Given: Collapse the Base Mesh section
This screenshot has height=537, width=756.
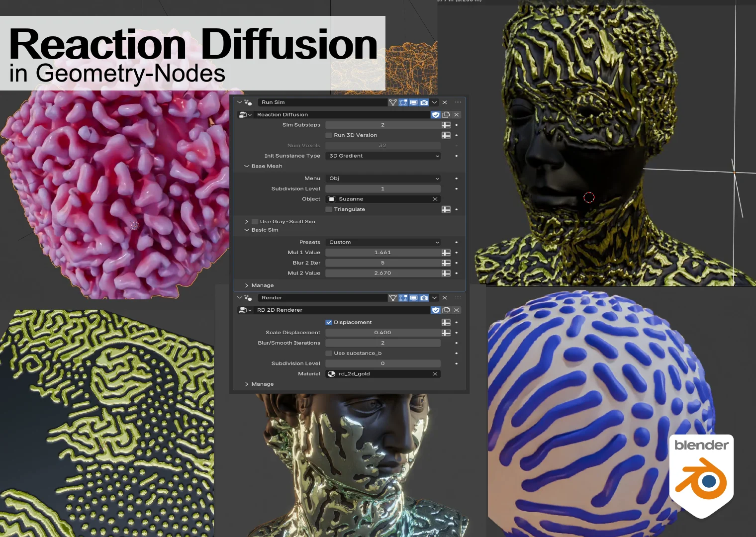Looking at the screenshot, I should click(247, 166).
